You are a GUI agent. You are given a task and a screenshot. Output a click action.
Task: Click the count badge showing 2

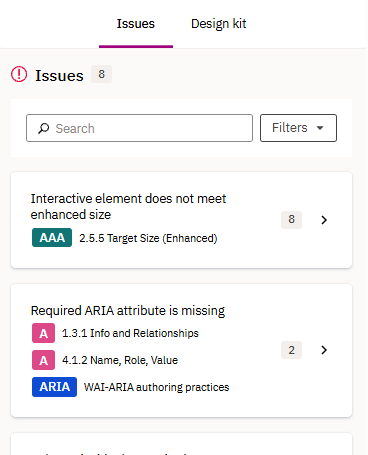click(291, 350)
